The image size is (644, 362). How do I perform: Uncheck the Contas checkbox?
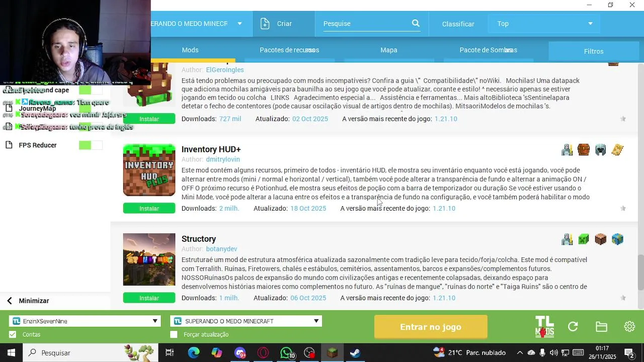tap(13, 334)
